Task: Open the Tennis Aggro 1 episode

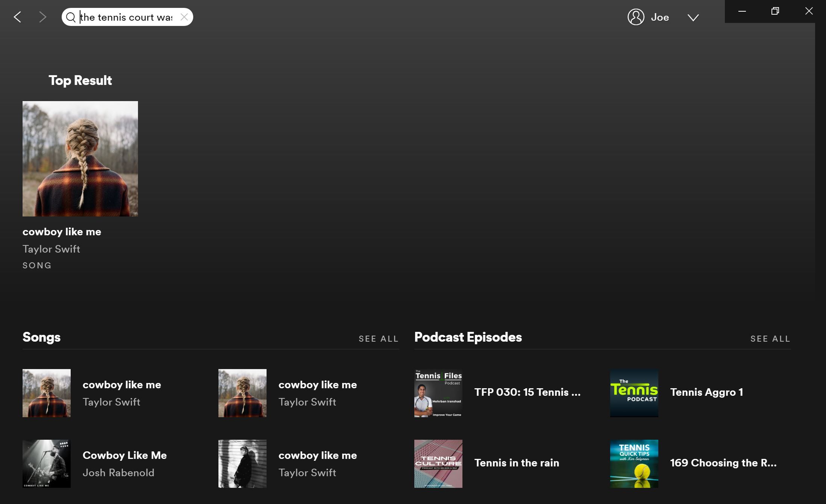Action: 706,392
